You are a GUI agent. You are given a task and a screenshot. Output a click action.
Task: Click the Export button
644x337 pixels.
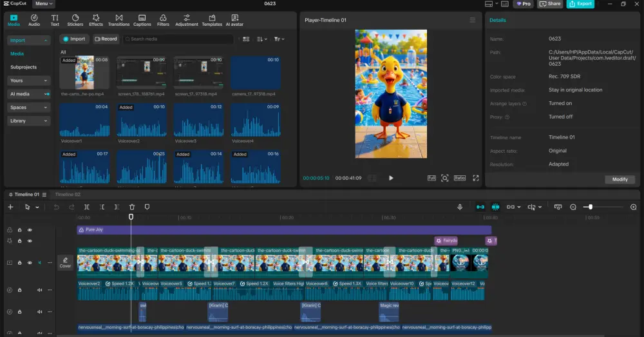click(580, 4)
